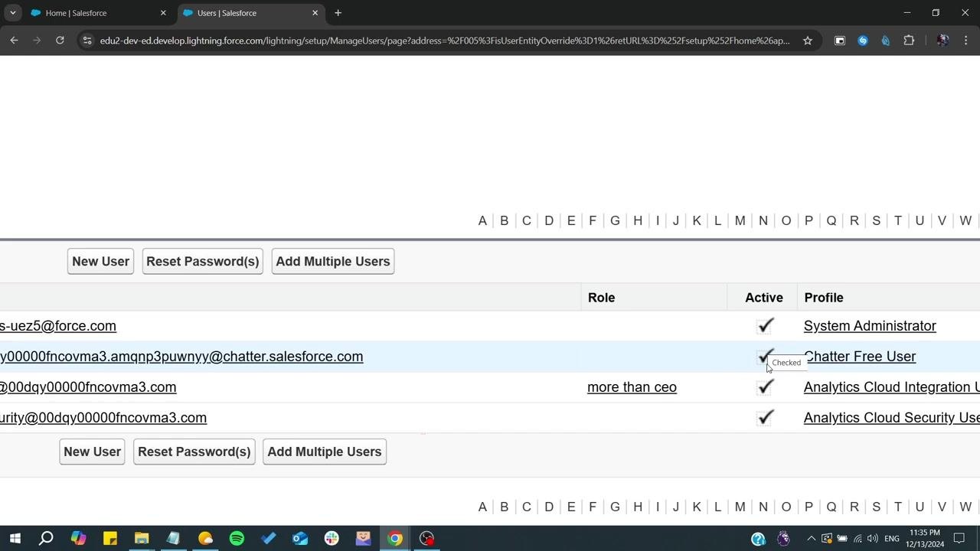Image resolution: width=980 pixels, height=551 pixels.
Task: Click the Chrome back arrow
Action: (x=14, y=41)
